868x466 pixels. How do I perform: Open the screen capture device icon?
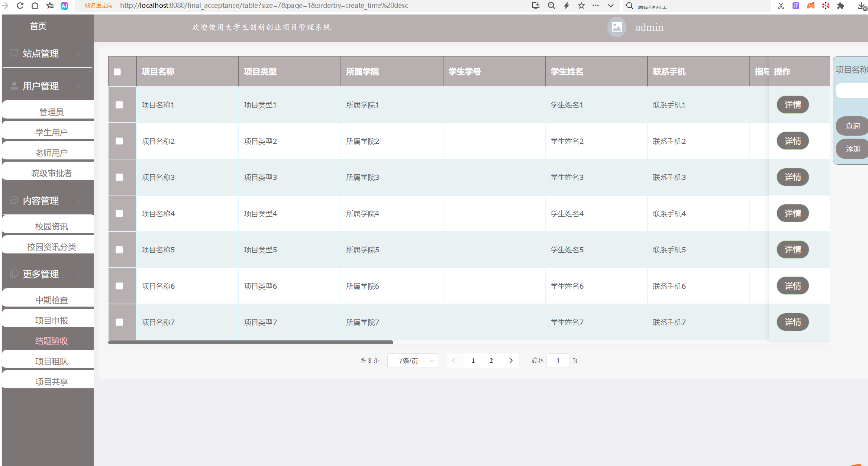point(536,6)
